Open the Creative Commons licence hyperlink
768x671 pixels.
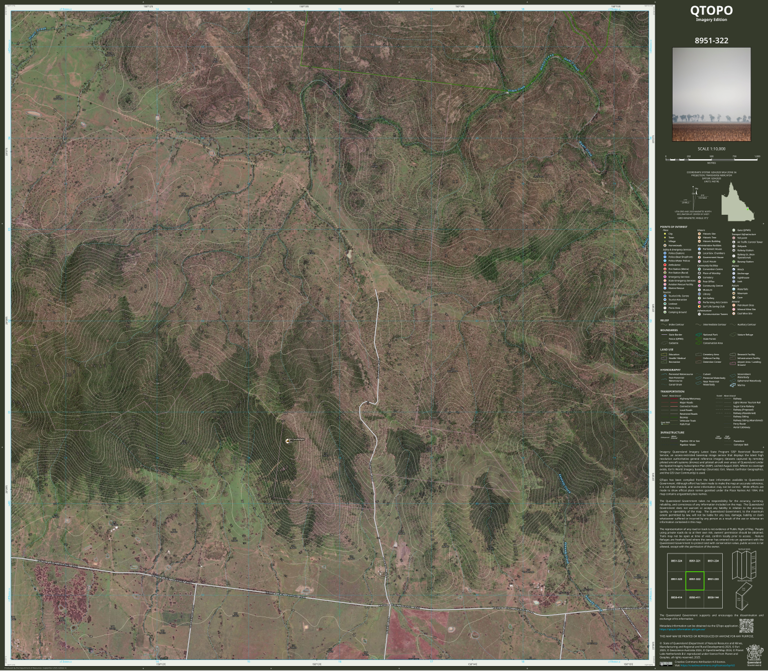[708, 665]
